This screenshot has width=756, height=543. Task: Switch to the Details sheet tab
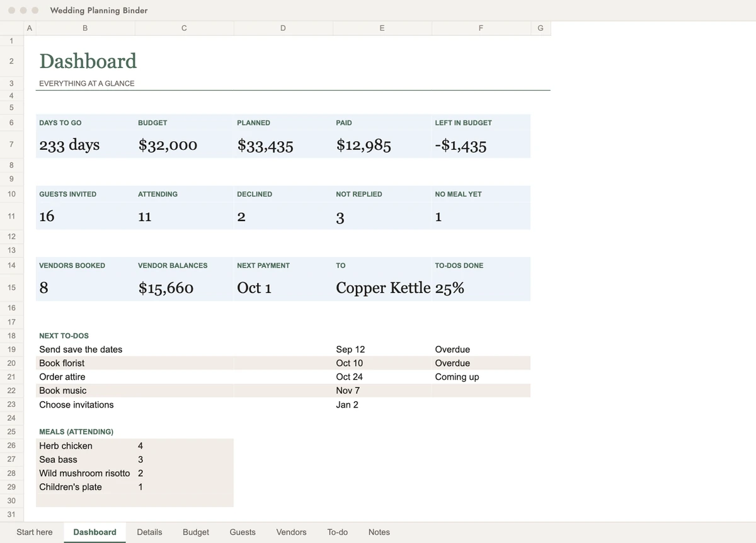tap(149, 532)
